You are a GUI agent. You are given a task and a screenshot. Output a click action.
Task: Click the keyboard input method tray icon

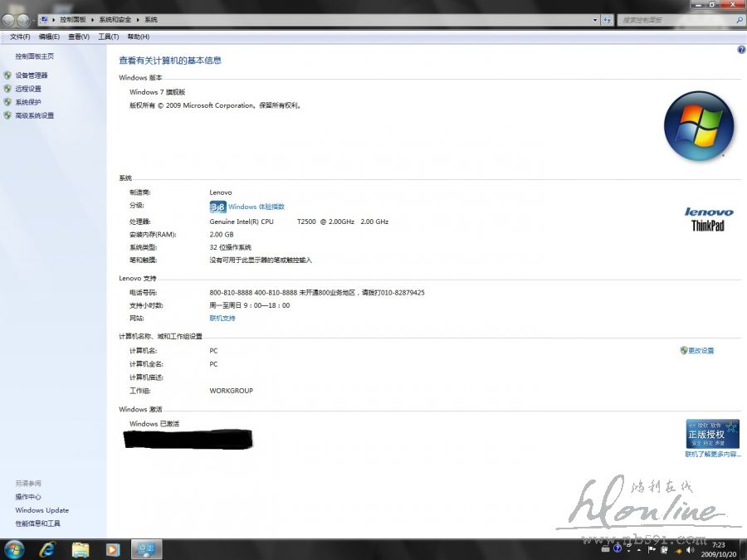606,549
